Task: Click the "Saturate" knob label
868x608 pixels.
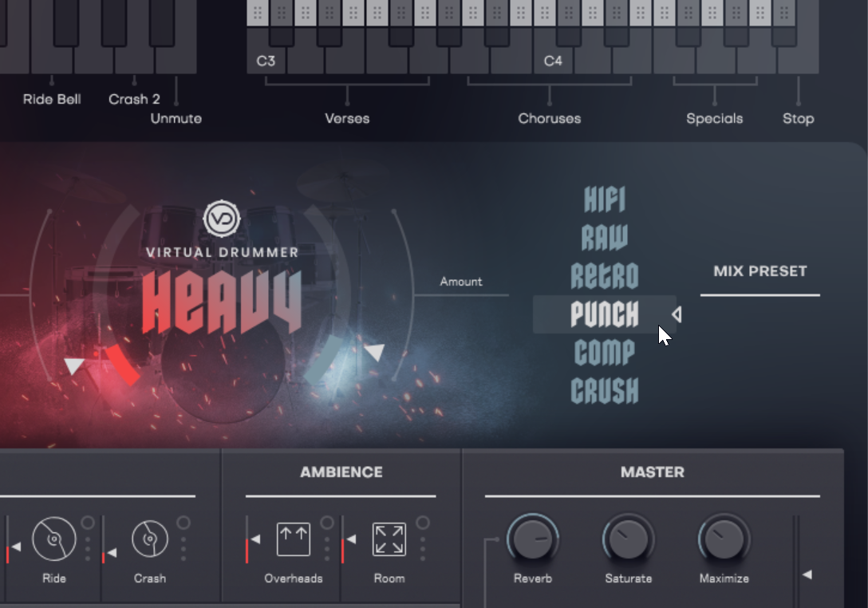Action: click(x=629, y=578)
